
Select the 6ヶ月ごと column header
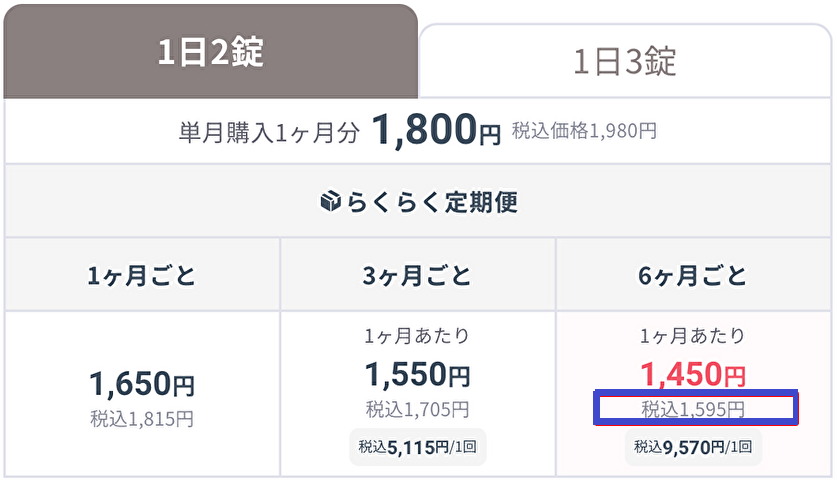click(693, 275)
